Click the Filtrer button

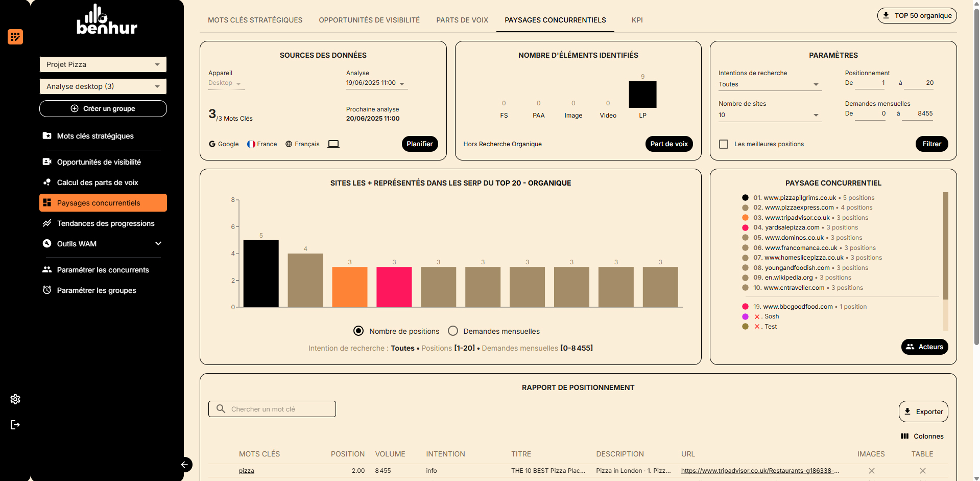tap(931, 144)
